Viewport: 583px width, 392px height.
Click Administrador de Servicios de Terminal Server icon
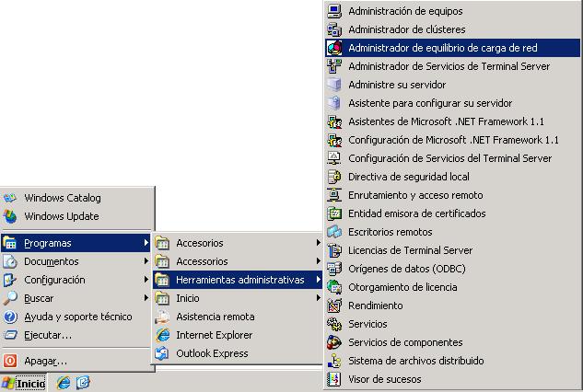tap(334, 66)
